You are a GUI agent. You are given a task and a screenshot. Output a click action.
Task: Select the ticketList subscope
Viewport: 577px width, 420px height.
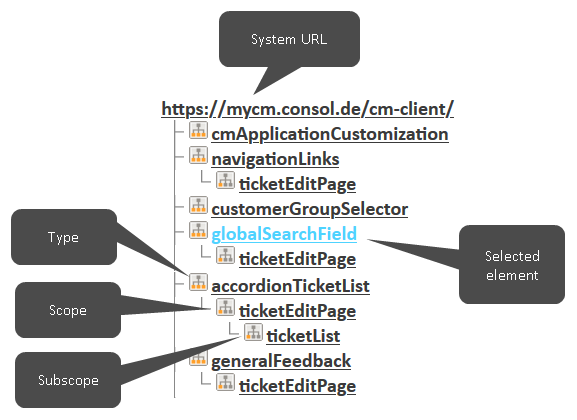pos(303,336)
